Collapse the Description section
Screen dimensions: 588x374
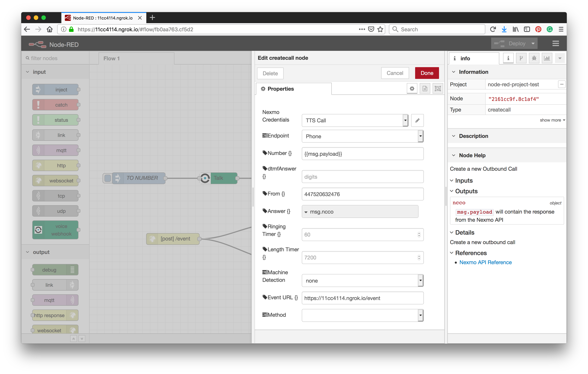coord(453,136)
